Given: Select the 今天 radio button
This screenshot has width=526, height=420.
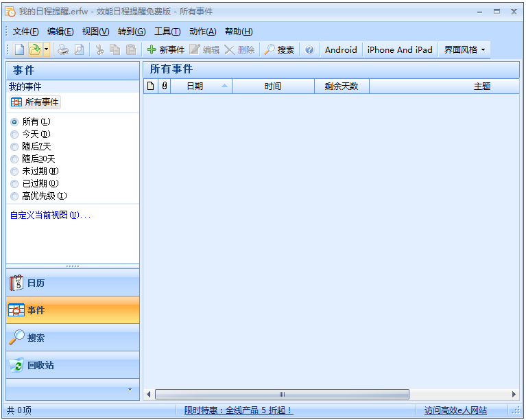Looking at the screenshot, I should point(14,134).
